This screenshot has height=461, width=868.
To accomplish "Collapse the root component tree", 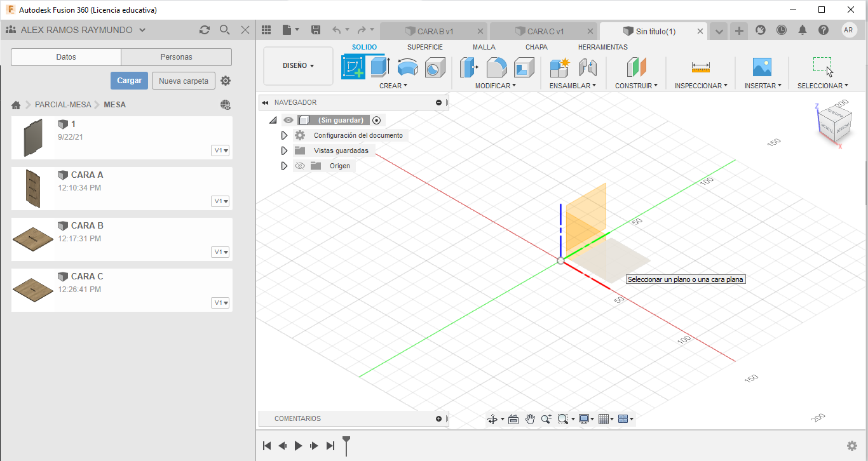I will (x=273, y=120).
